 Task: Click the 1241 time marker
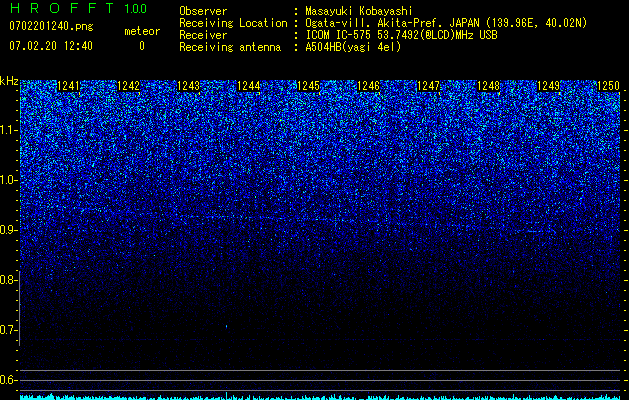[69, 86]
